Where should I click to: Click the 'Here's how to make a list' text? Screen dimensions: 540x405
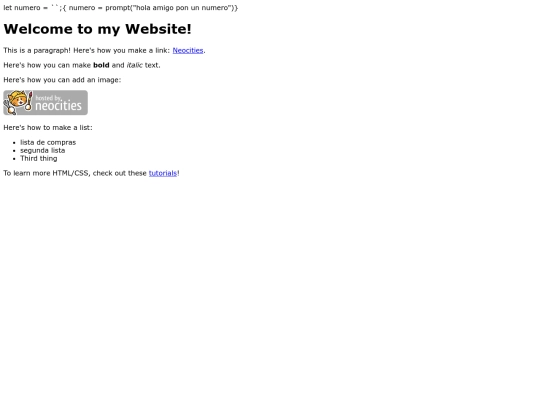[x=48, y=127]
